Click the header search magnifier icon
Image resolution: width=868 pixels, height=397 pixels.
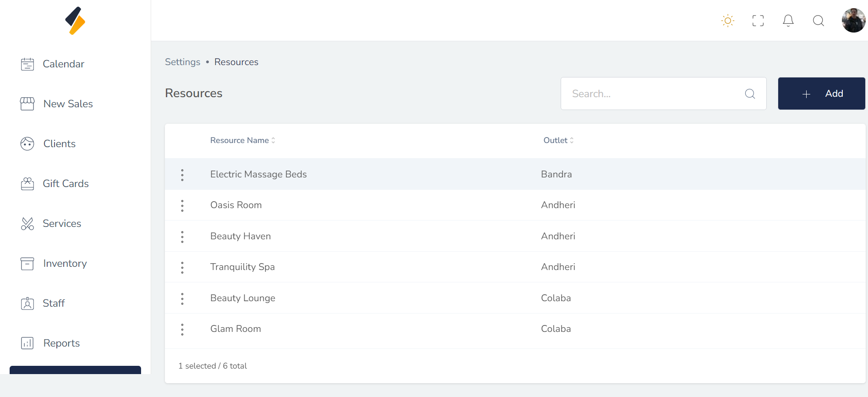(x=818, y=21)
